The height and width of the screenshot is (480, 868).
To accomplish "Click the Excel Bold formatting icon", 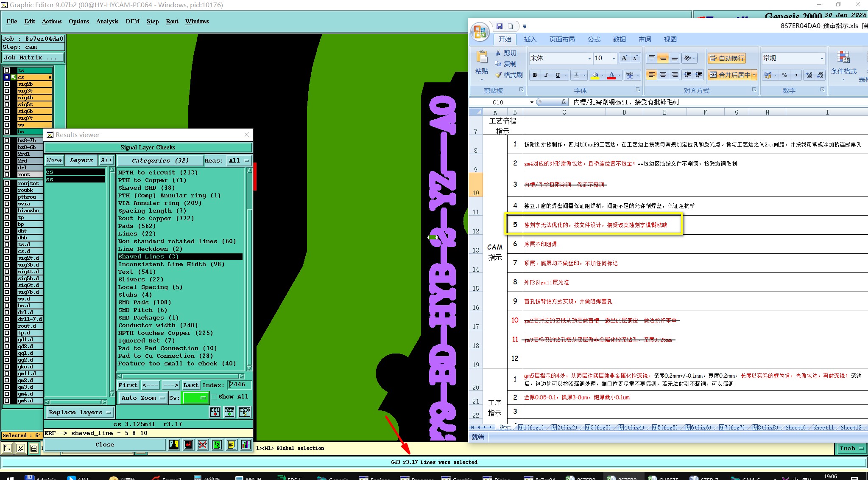I will pyautogui.click(x=535, y=75).
